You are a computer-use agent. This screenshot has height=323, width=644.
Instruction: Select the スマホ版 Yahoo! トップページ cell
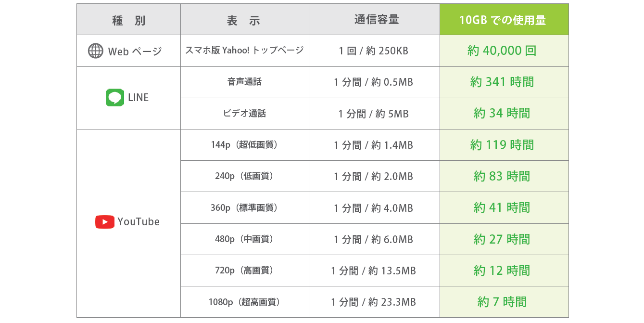[245, 51]
